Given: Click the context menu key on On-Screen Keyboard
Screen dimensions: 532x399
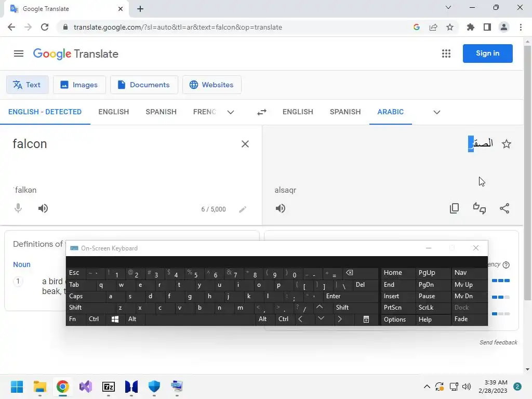Looking at the screenshot, I should point(366,320).
